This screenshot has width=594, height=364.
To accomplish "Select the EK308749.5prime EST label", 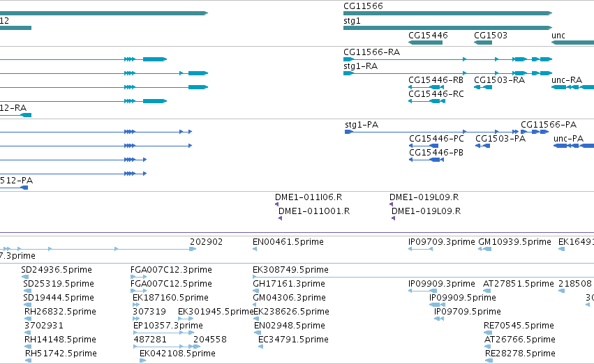I will 290,270.
